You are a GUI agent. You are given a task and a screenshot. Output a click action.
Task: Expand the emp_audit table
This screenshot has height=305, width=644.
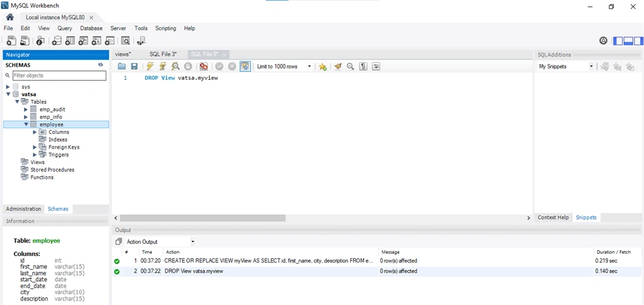click(x=26, y=109)
